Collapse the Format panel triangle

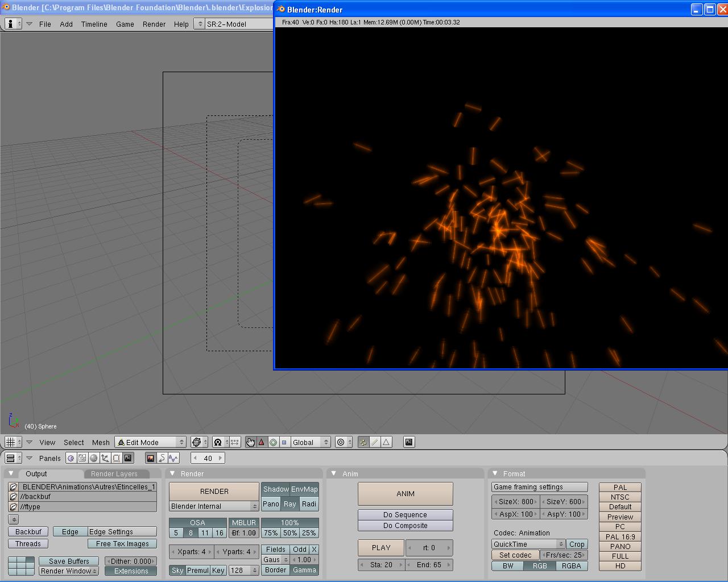(x=495, y=473)
